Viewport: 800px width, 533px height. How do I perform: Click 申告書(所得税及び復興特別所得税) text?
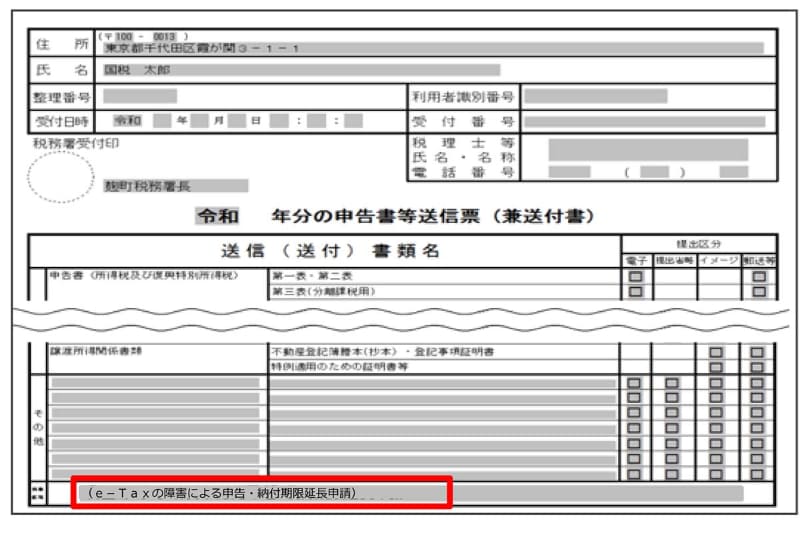(144, 275)
